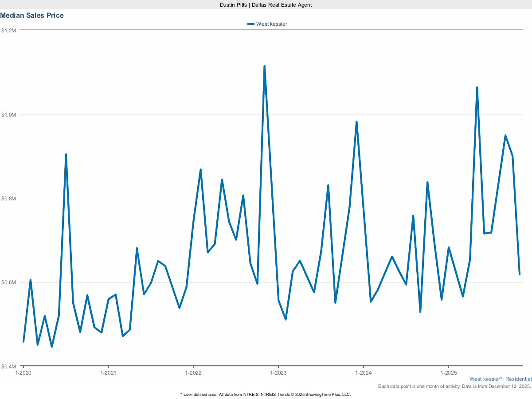Open the West kessler*: Residential link
Image resolution: width=532 pixels, height=399 pixels.
click(x=501, y=379)
